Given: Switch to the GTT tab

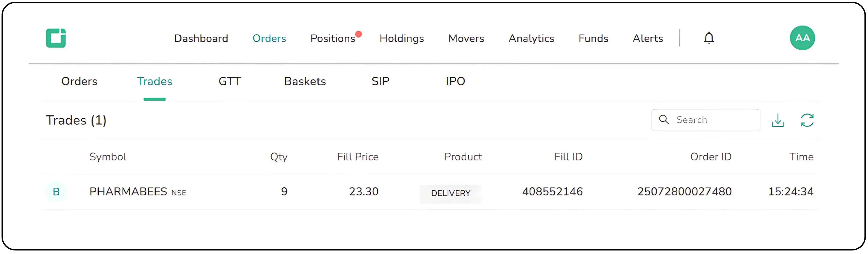Looking at the screenshot, I should [229, 81].
